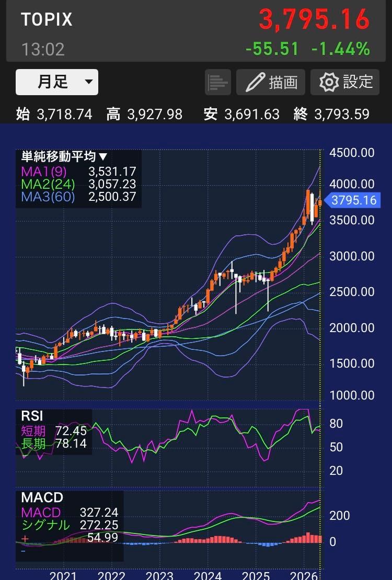This screenshot has height=580, width=392.
Task: Tap the change value -55.51
Action: point(272,49)
